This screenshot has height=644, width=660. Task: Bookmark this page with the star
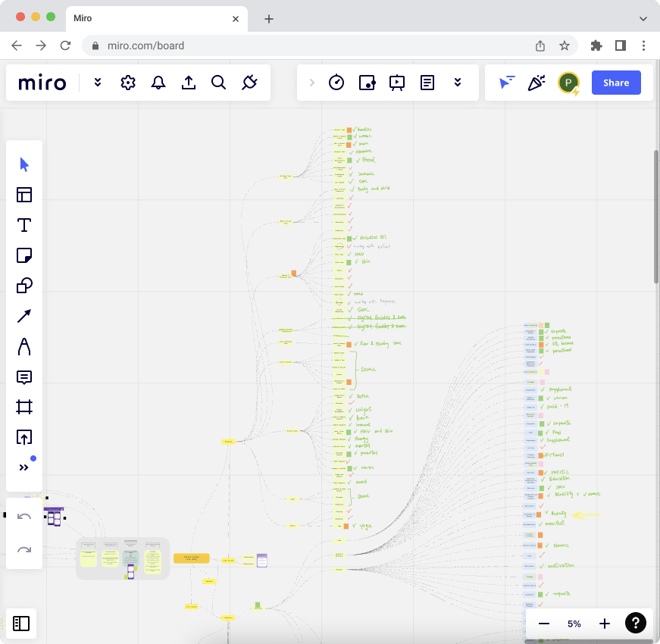pyautogui.click(x=565, y=45)
